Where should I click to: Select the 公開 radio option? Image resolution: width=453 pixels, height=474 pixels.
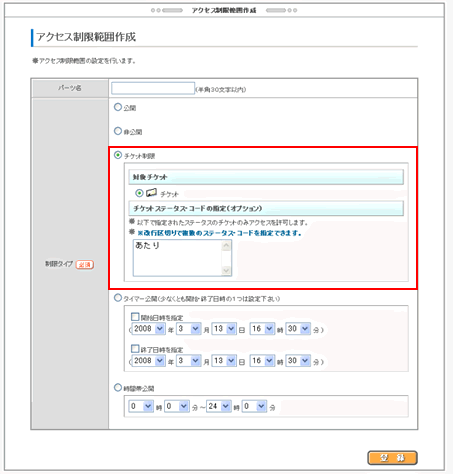click(118, 107)
